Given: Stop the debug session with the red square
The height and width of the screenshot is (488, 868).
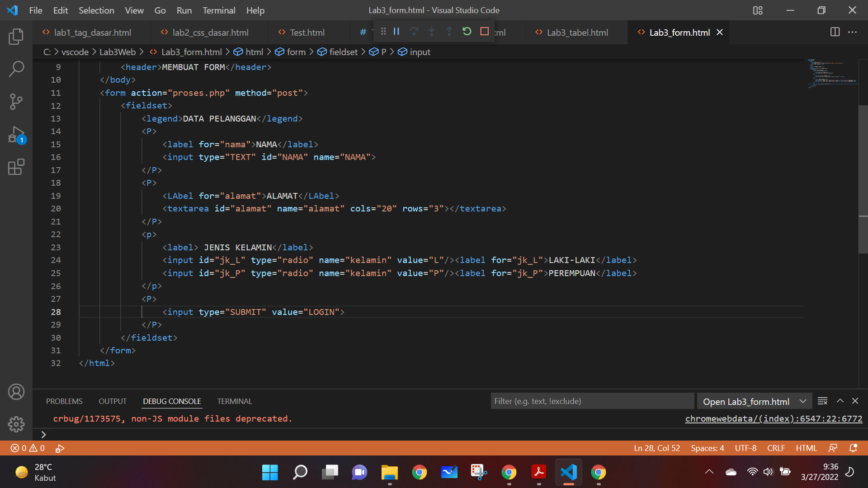Looking at the screenshot, I should point(485,31).
